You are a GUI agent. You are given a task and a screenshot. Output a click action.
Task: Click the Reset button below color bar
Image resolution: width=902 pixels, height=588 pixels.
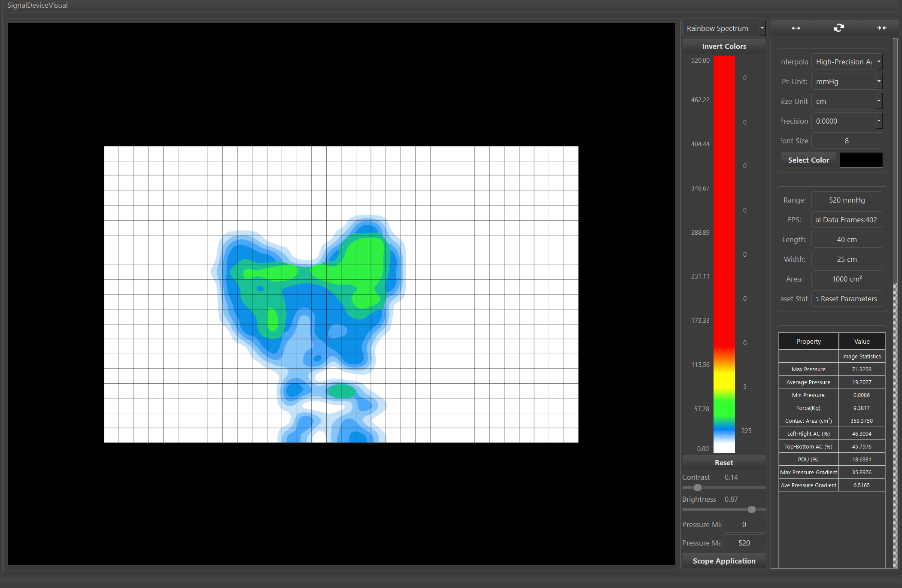(724, 463)
